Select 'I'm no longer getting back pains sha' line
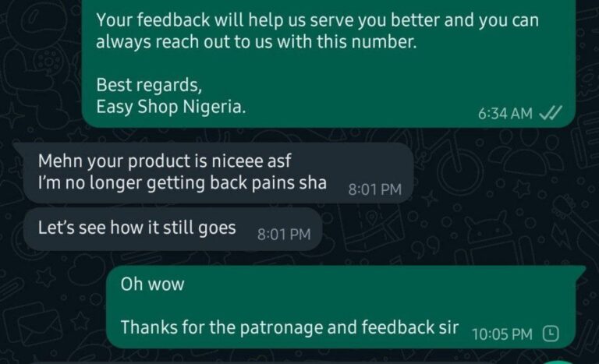Viewport: 599px width, 364px height. [183, 182]
